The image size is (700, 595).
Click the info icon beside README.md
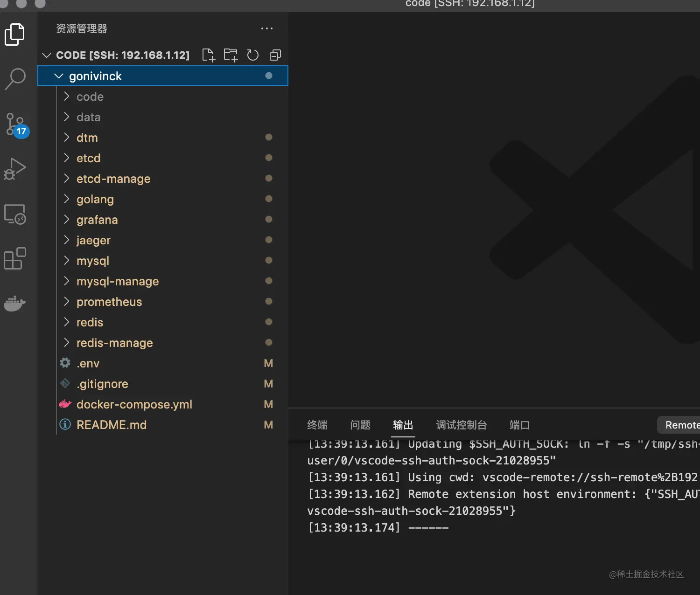[x=65, y=424]
